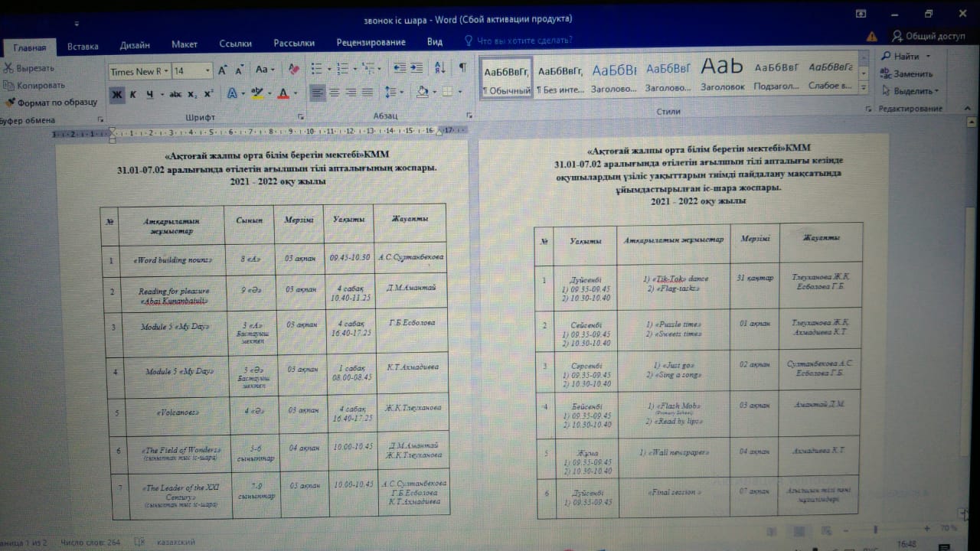This screenshot has width=980, height=551.
Task: Toggle the paragraph marks (¶) display
Action: 462,67
